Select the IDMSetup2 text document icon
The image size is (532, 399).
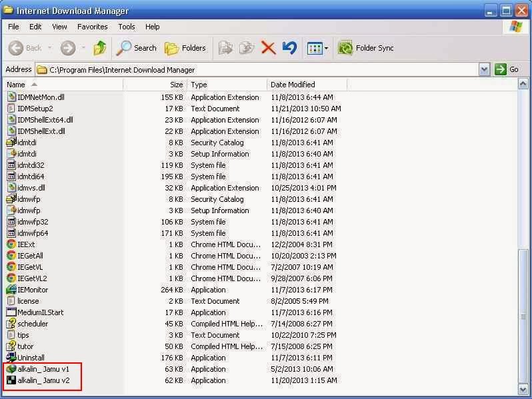click(x=11, y=109)
